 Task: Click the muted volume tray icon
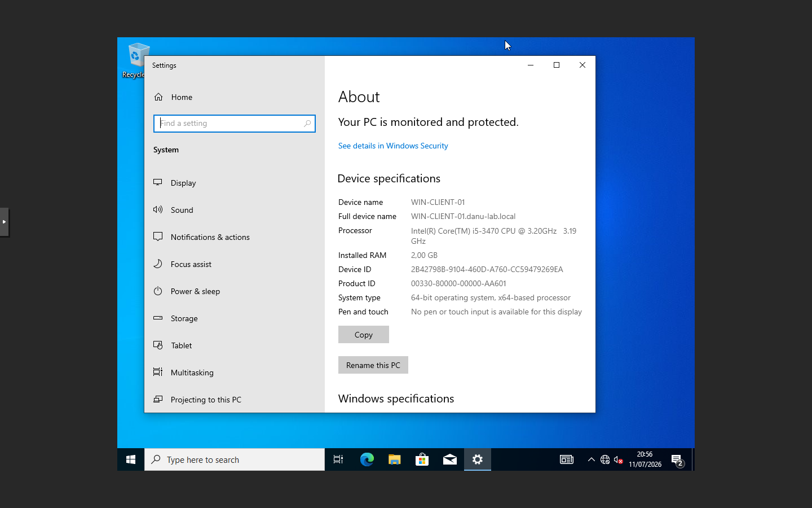[x=619, y=459]
